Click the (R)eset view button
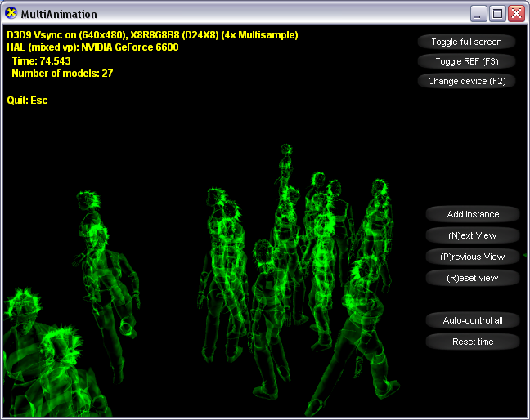Viewport: 530px width, 420px height. (473, 278)
